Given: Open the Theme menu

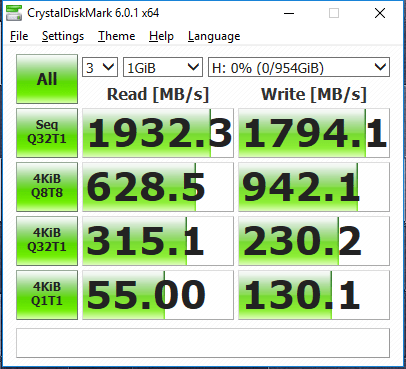Looking at the screenshot, I should (x=117, y=36).
